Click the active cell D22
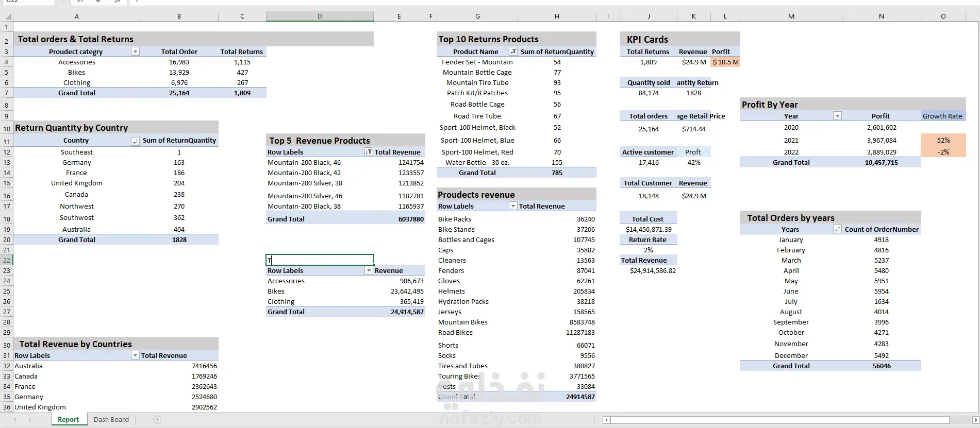980x428 pixels. [320, 260]
